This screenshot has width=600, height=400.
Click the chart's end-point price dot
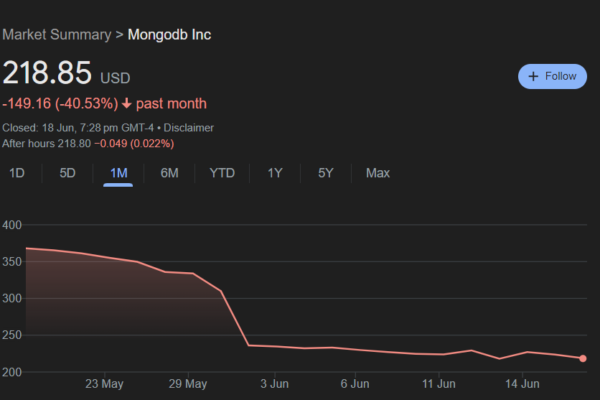pos(583,359)
